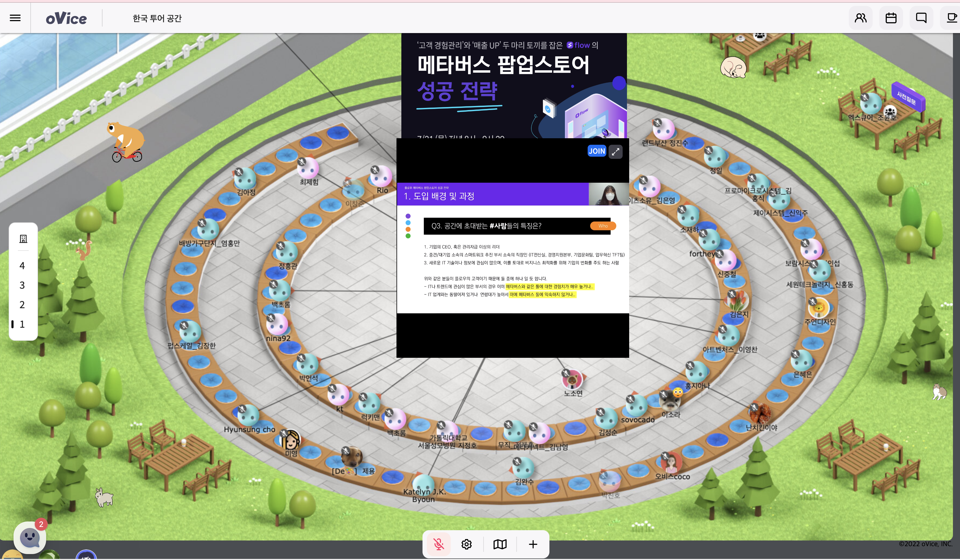Open the map icon in bottom toolbar
Viewport: 960px width, 560px height.
500,544
